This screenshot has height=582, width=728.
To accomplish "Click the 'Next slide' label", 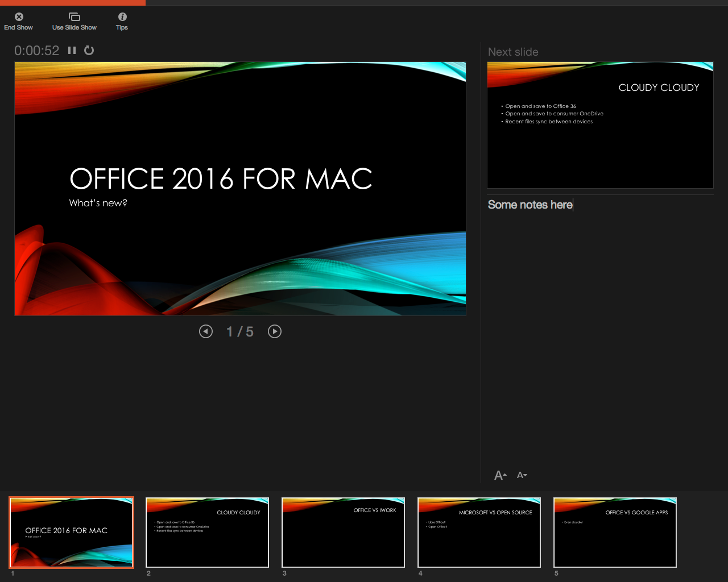I will [x=513, y=52].
